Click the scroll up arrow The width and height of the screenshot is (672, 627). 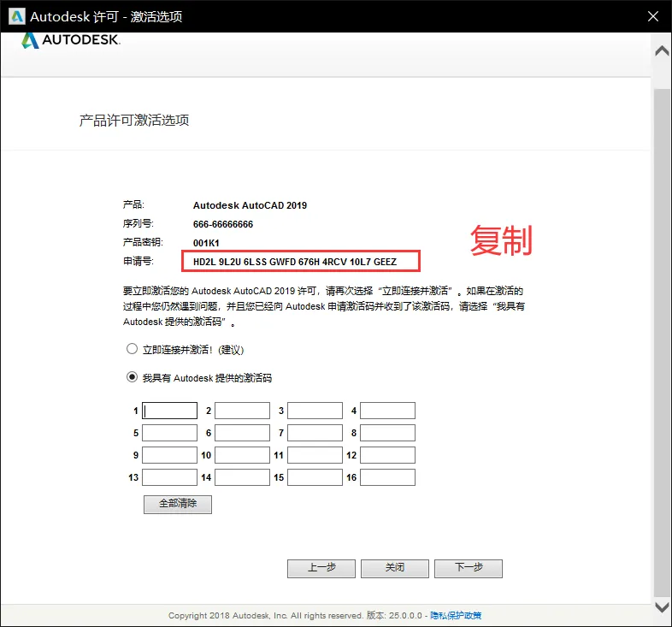(x=662, y=51)
